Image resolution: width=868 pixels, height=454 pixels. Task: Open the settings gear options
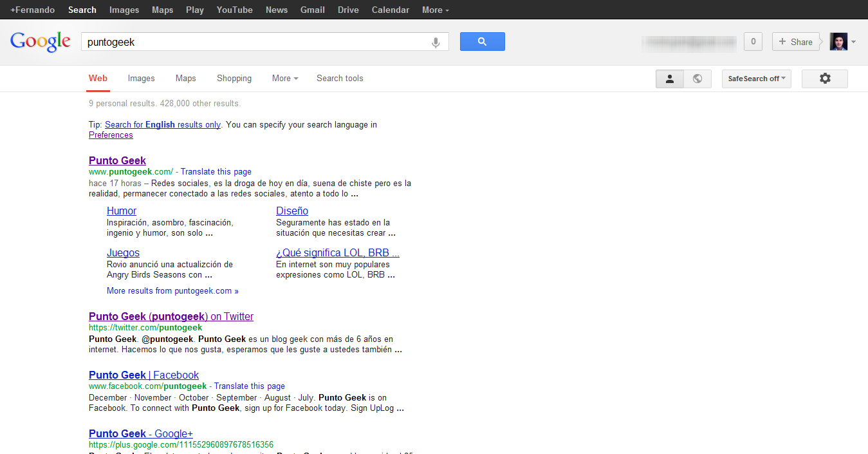(x=824, y=79)
